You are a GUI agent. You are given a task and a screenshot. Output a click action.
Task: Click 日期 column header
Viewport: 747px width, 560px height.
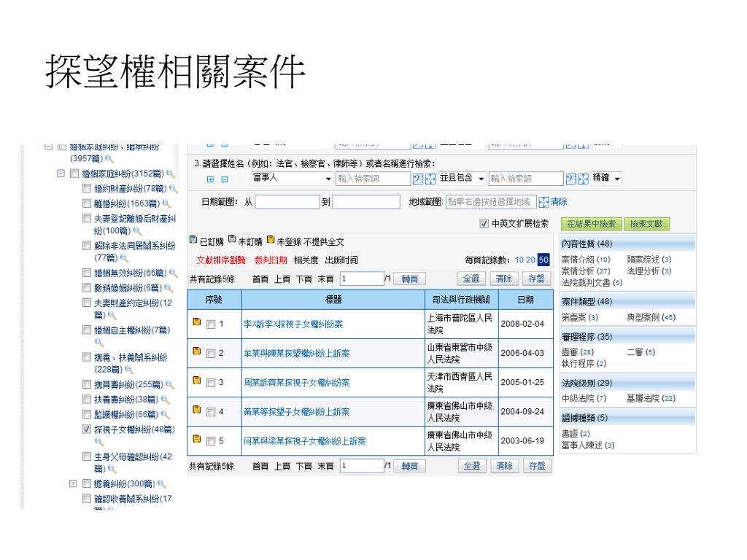525,300
